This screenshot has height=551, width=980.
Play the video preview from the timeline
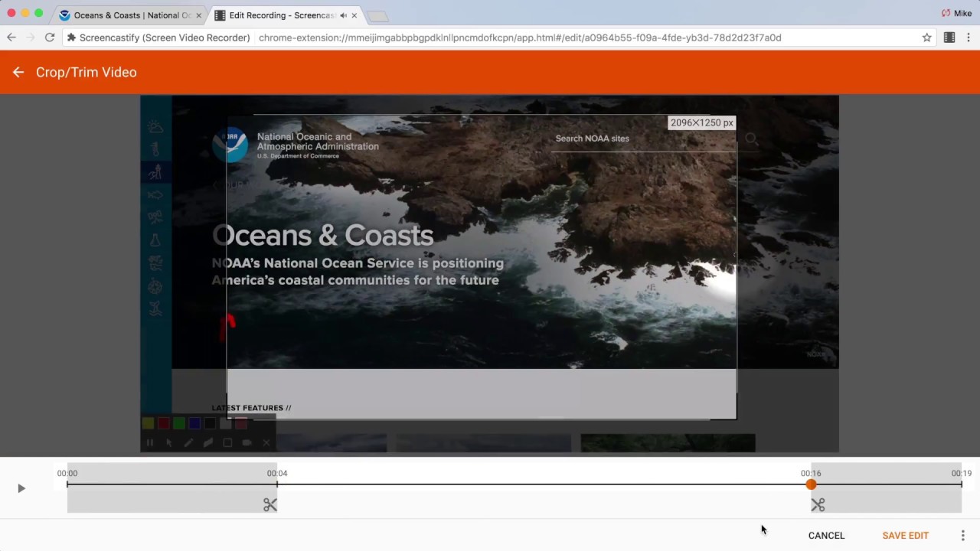21,488
